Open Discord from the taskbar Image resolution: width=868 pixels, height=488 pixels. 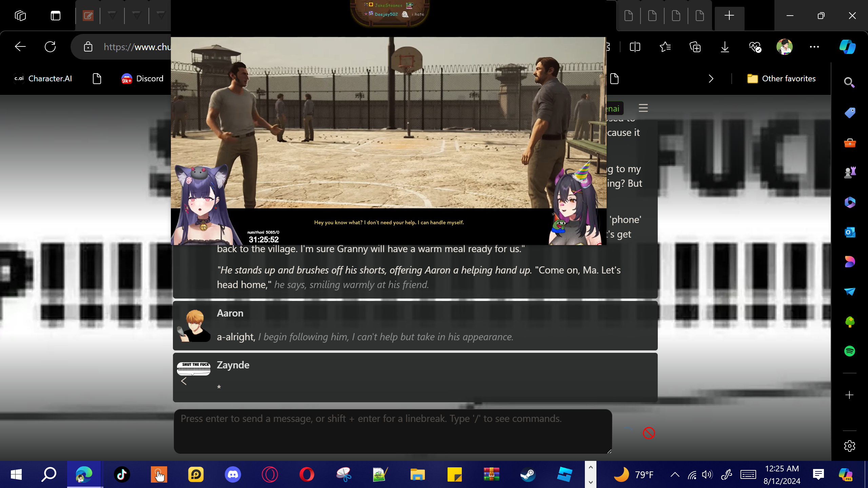233,474
